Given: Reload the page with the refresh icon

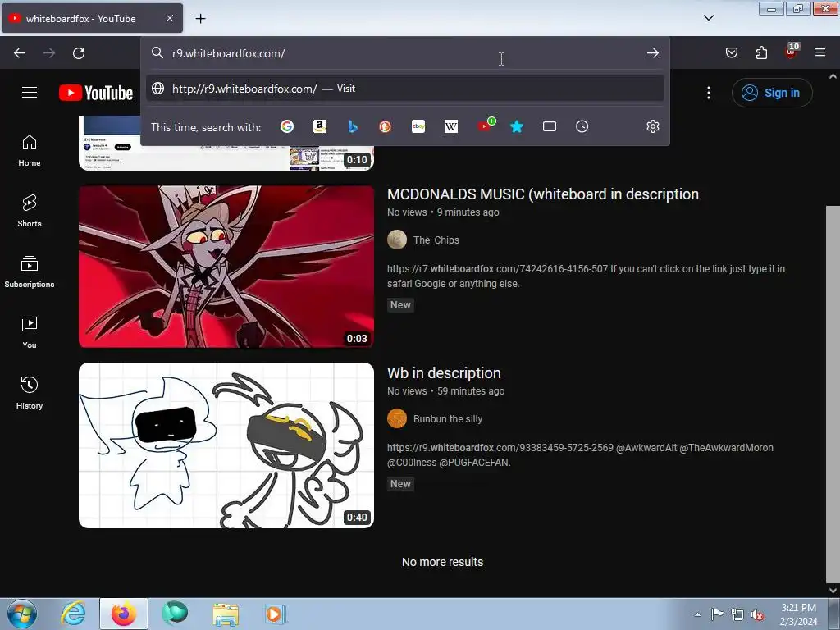Looking at the screenshot, I should 79,53.
